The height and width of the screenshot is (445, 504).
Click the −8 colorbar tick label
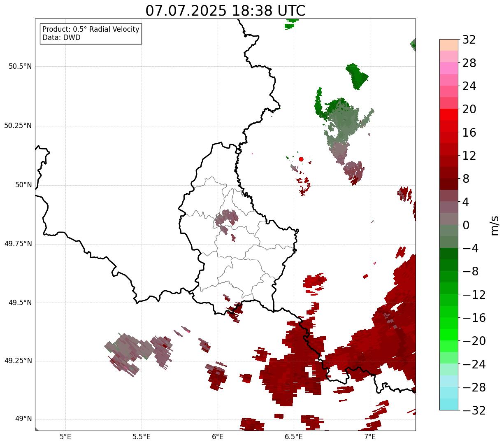pyautogui.click(x=470, y=271)
